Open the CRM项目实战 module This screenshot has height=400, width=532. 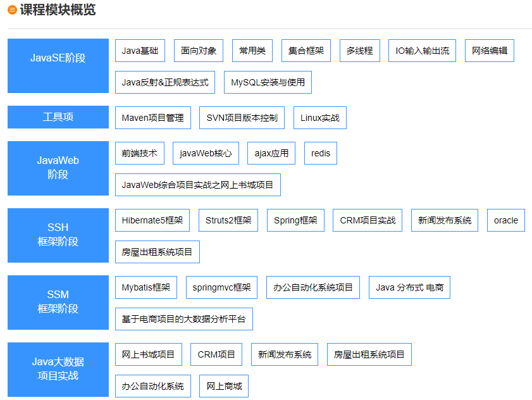[x=368, y=220]
